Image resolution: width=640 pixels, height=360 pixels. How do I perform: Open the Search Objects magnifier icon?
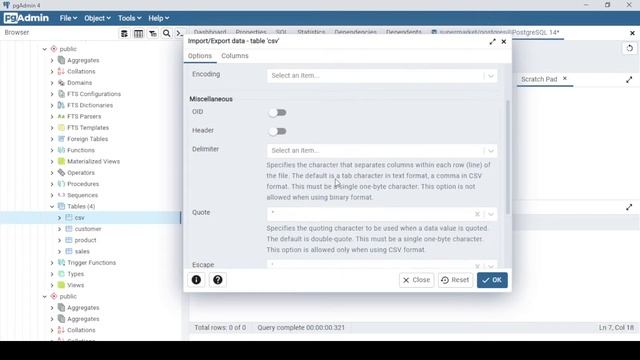(x=167, y=33)
